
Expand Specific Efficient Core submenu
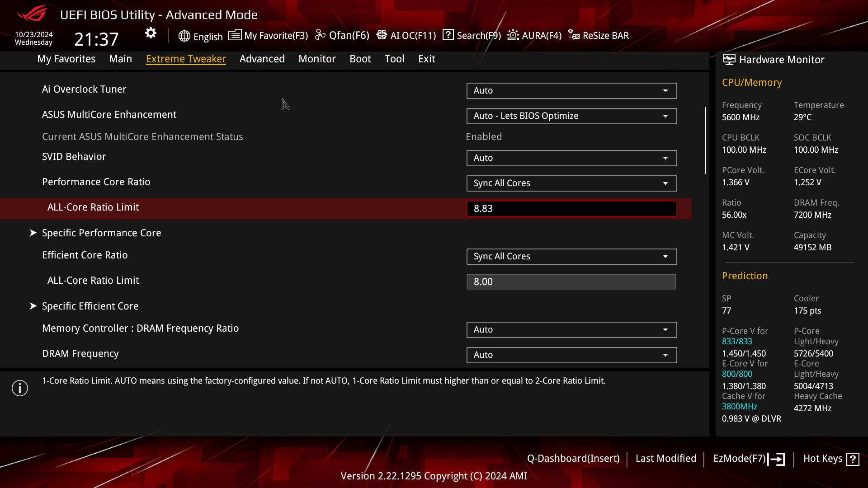point(90,306)
